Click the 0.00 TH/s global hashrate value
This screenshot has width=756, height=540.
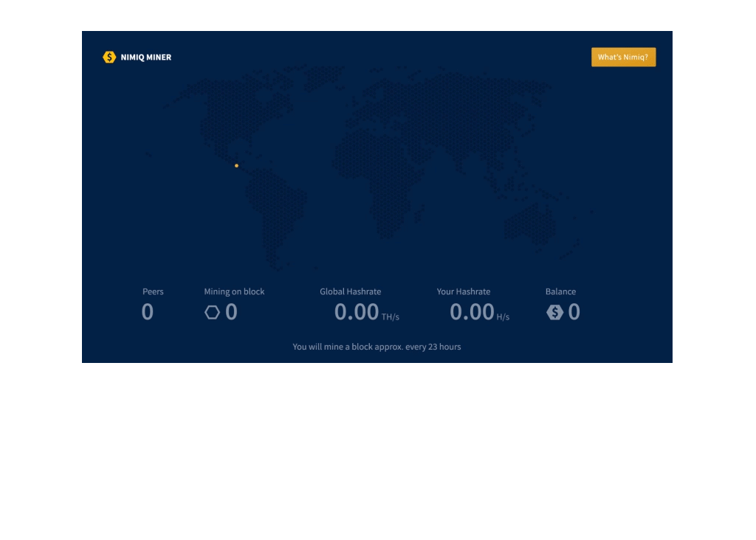point(366,312)
